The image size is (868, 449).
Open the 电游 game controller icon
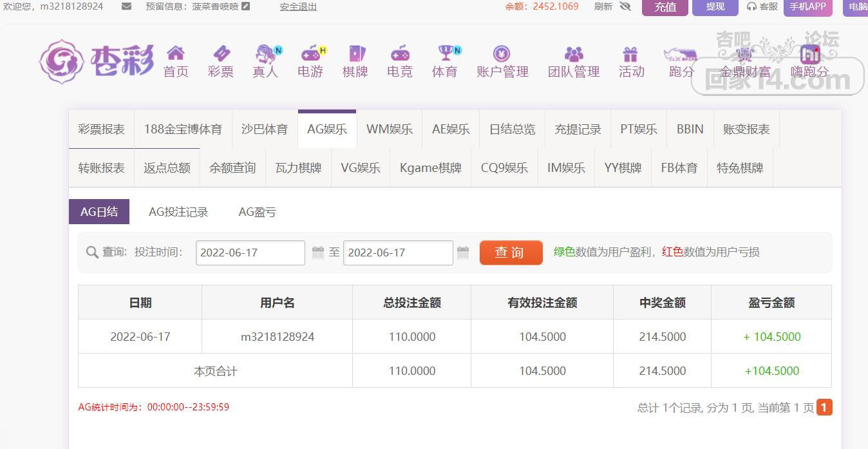pyautogui.click(x=310, y=53)
